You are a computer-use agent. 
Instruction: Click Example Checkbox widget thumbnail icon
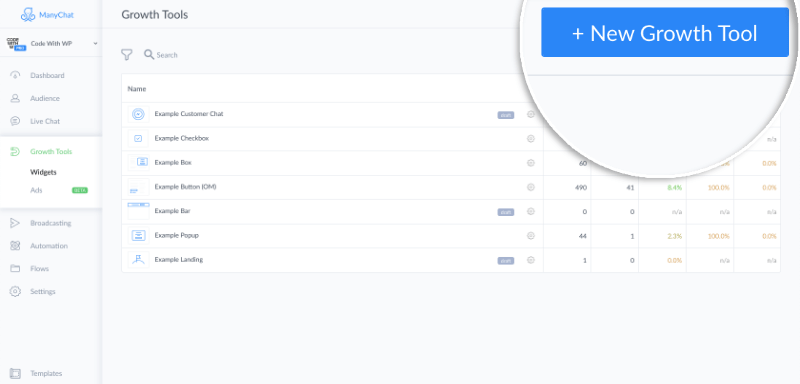point(138,138)
